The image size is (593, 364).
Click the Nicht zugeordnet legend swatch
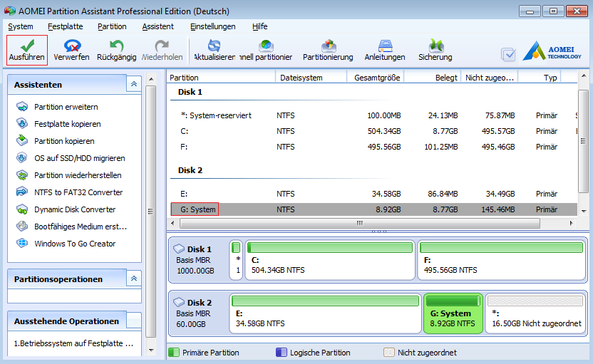(x=388, y=353)
